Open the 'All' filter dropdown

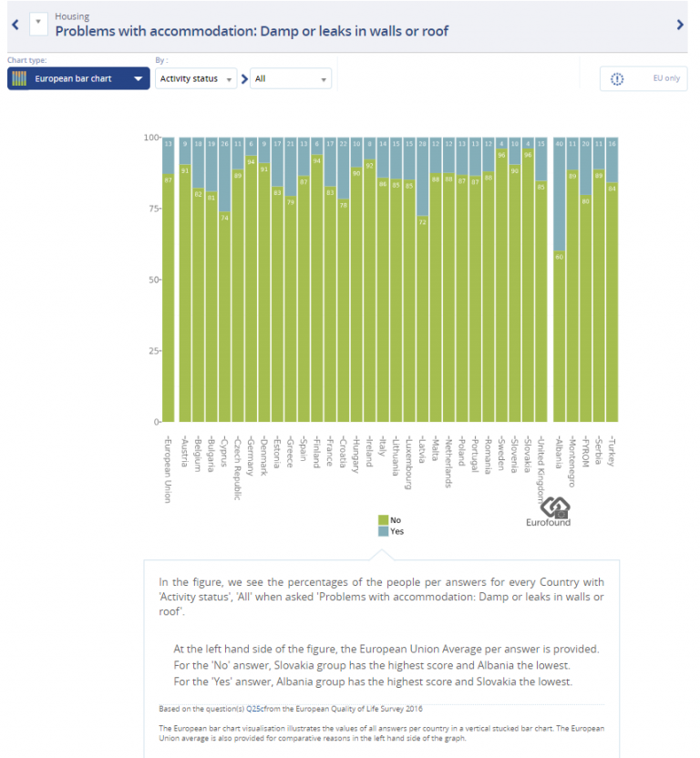291,79
